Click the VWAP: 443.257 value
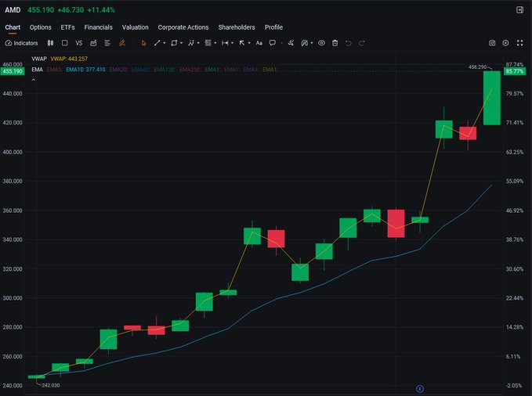 point(69,59)
